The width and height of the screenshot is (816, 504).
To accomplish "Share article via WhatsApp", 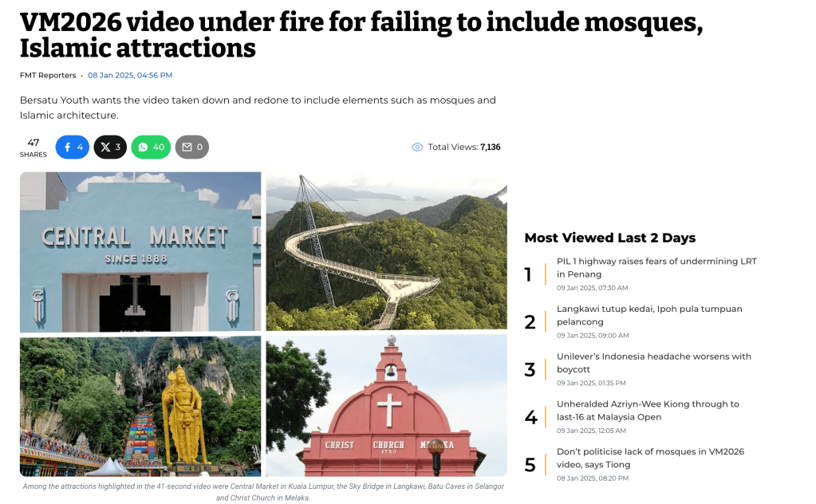I will coord(151,148).
